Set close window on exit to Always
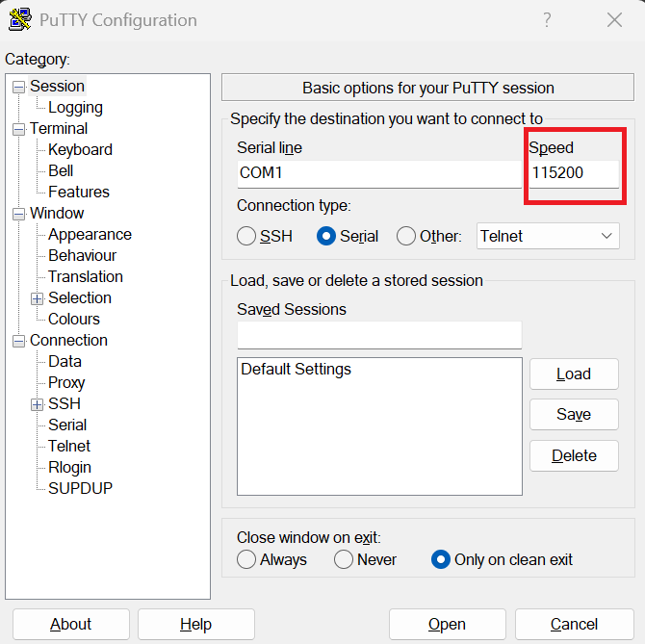The width and height of the screenshot is (645, 644). (246, 559)
